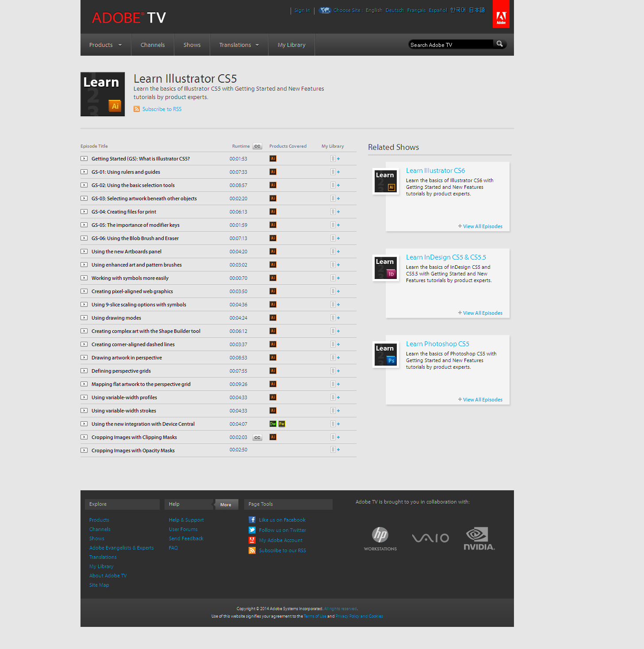The image size is (644, 649).
Task: Click the Sign In link
Action: click(x=302, y=10)
